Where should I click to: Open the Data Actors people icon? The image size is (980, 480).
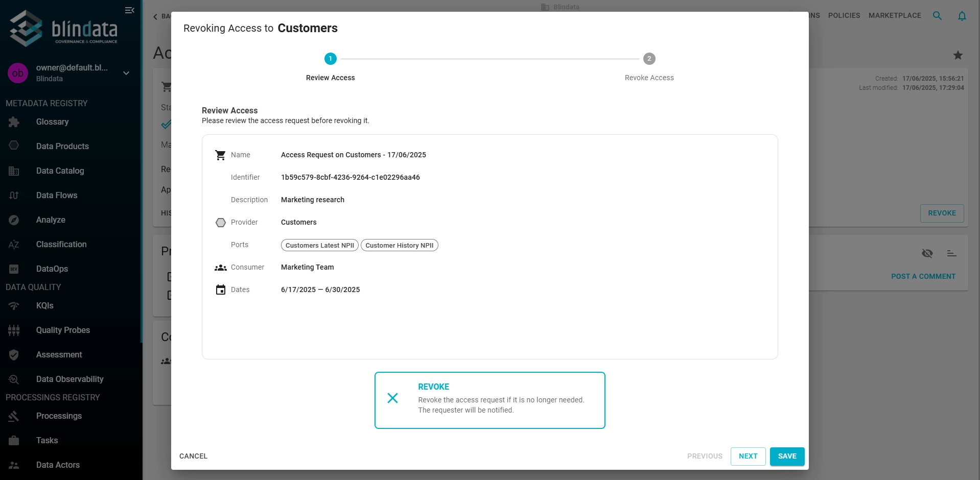click(x=14, y=465)
